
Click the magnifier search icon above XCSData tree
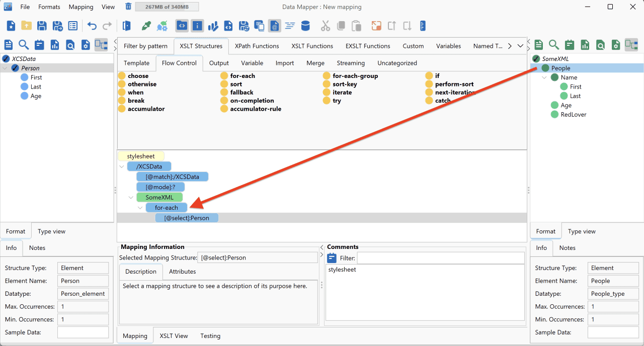[x=24, y=45]
